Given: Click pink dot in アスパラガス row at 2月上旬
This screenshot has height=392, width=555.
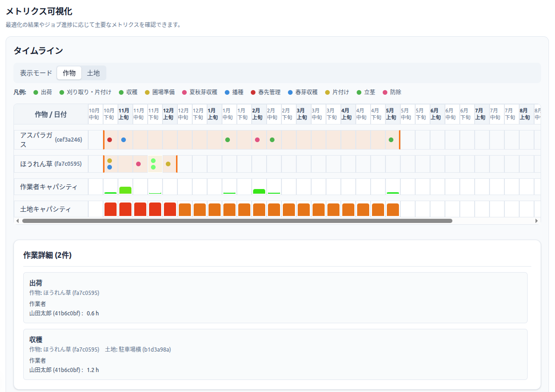Looking at the screenshot, I should 257,140.
